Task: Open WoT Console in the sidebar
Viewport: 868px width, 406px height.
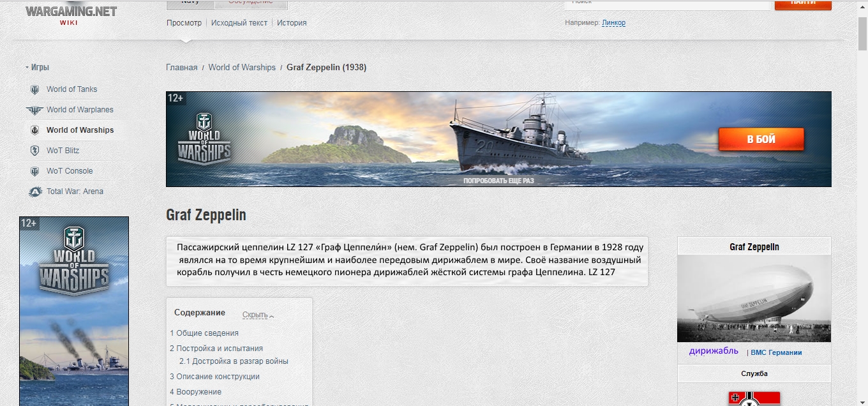Action: [x=70, y=171]
